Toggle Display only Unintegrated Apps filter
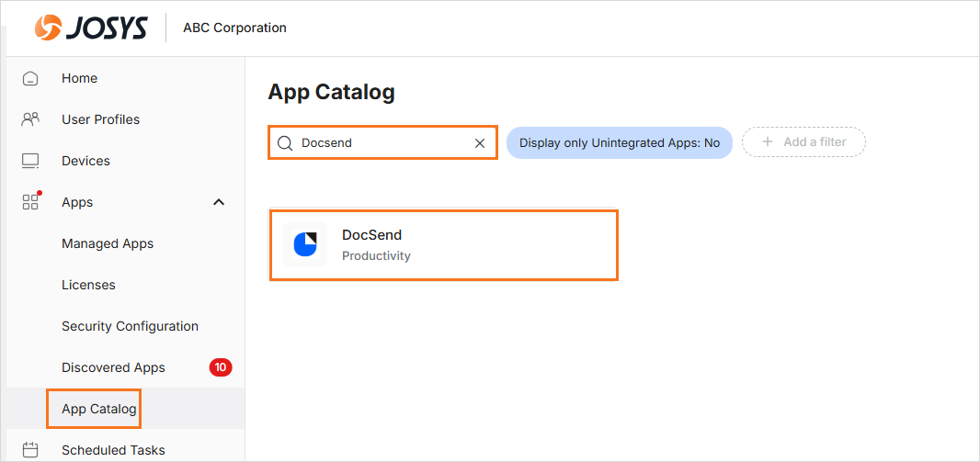This screenshot has height=462, width=980. pyautogui.click(x=620, y=143)
